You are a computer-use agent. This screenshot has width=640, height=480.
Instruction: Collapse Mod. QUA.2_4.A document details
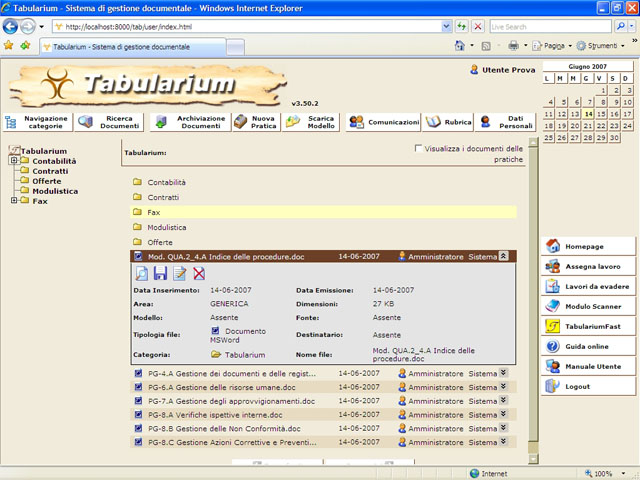click(504, 256)
